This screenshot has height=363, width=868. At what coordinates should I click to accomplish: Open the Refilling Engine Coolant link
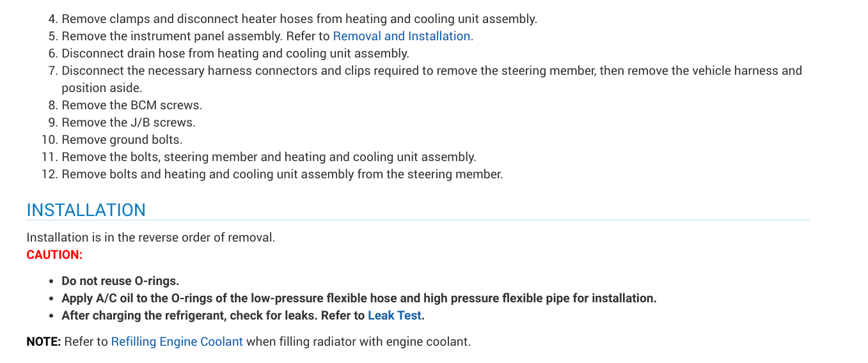point(177,342)
